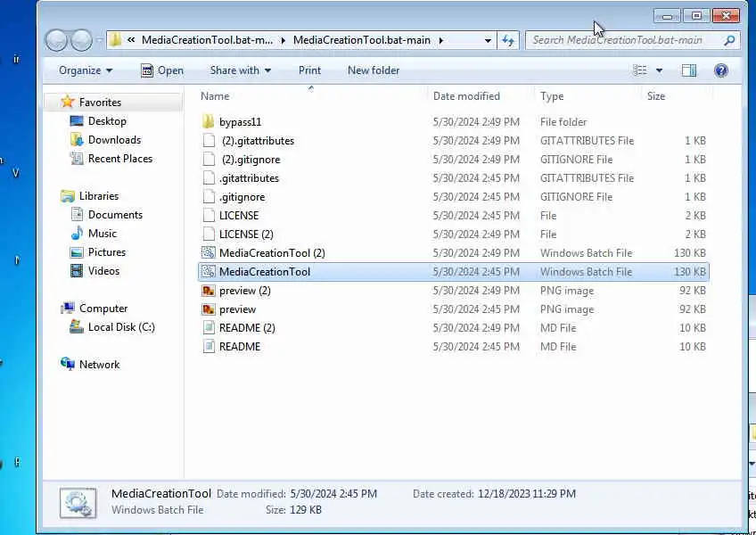
Task: Expand the address bar history dropdown
Action: point(488,40)
